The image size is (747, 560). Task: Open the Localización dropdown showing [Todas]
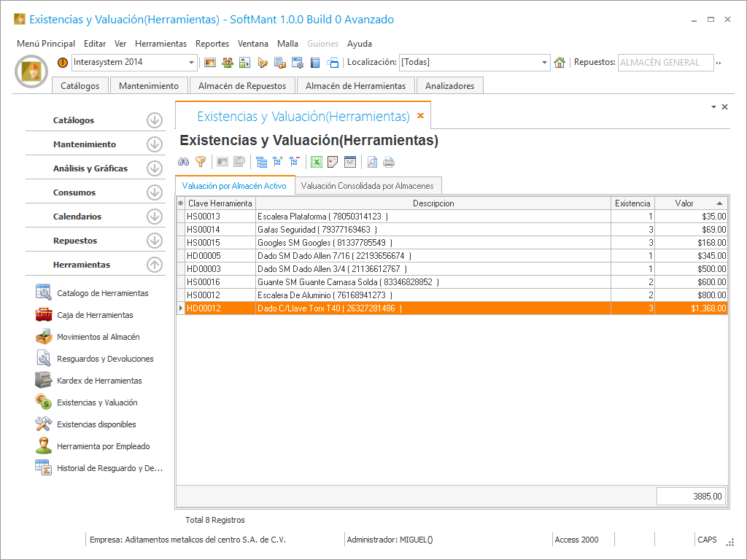pyautogui.click(x=544, y=63)
